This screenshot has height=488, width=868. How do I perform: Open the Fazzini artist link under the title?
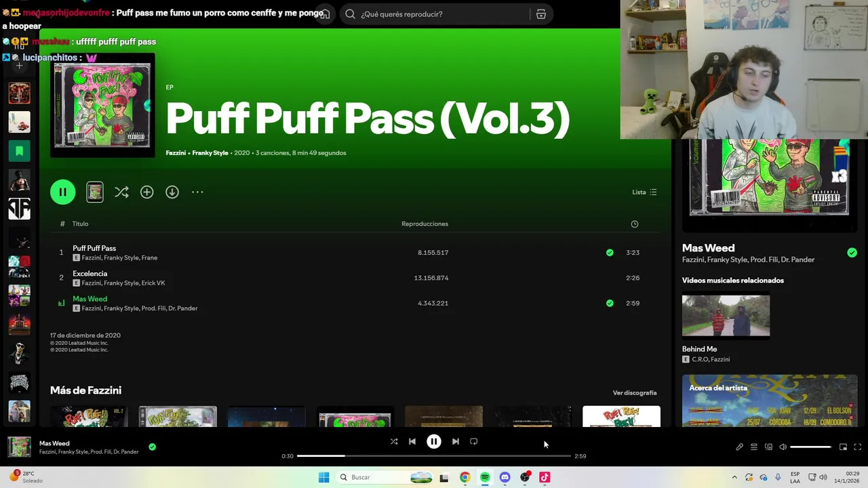pyautogui.click(x=176, y=153)
